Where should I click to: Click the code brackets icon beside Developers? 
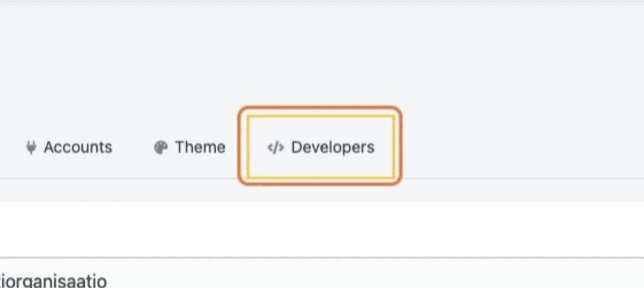coord(276,147)
